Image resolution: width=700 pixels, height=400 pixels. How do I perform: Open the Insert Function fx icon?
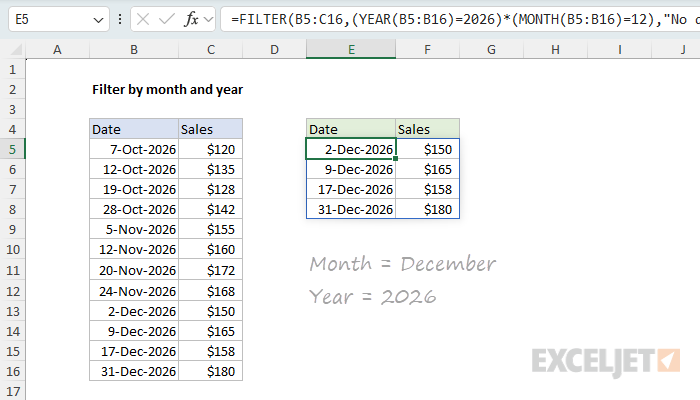coord(192,19)
